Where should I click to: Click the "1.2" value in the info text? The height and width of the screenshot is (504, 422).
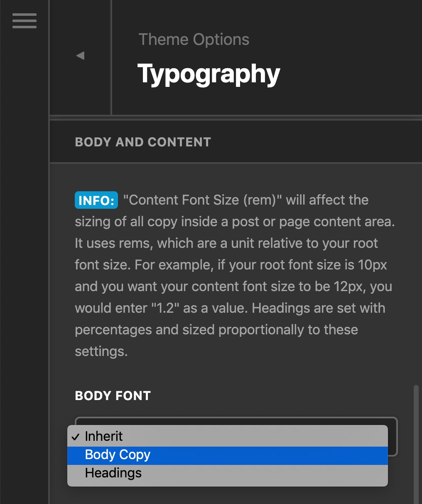coord(165,308)
